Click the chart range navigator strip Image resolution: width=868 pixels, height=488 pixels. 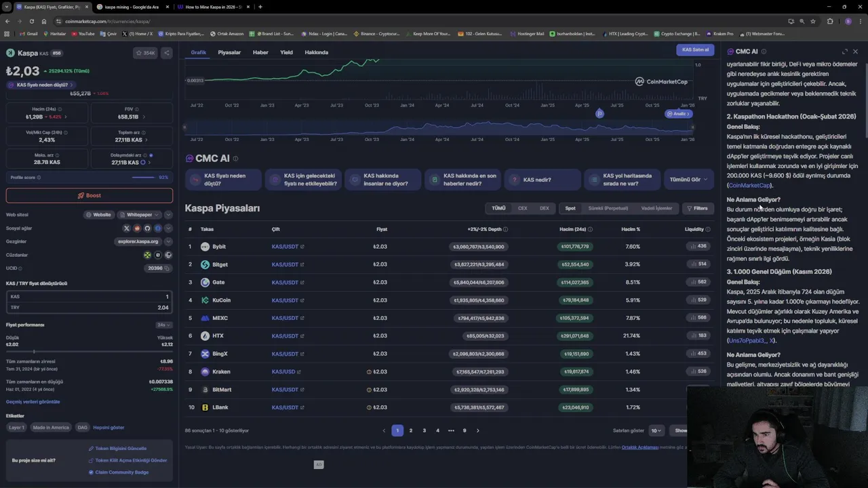click(437, 127)
